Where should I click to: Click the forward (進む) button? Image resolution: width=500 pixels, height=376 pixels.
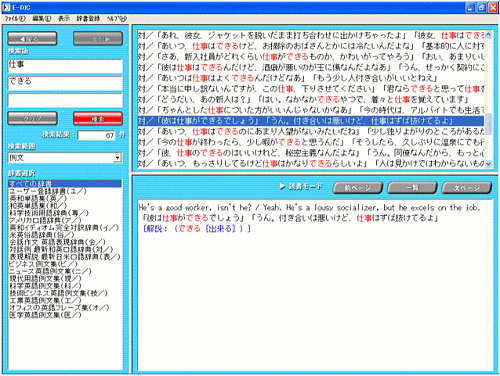click(98, 39)
